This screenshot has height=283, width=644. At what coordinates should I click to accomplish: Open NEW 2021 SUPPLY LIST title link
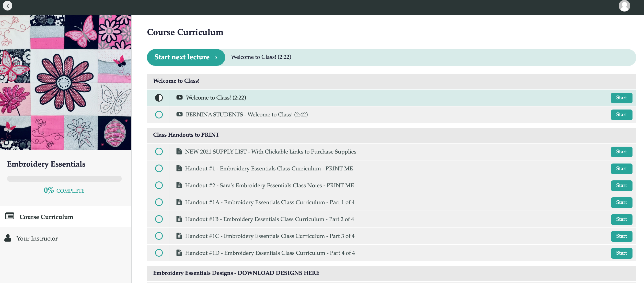(x=271, y=152)
